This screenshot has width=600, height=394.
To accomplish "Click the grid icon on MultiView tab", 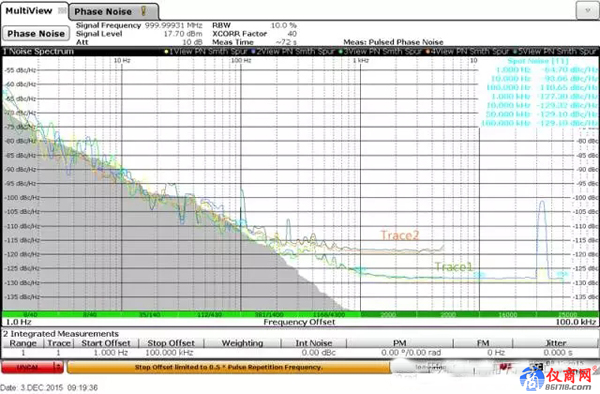I will pos(62,11).
